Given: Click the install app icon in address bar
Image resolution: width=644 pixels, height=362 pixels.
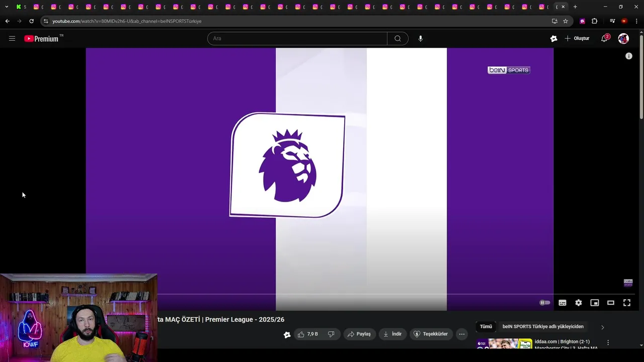Looking at the screenshot, I should (x=554, y=21).
